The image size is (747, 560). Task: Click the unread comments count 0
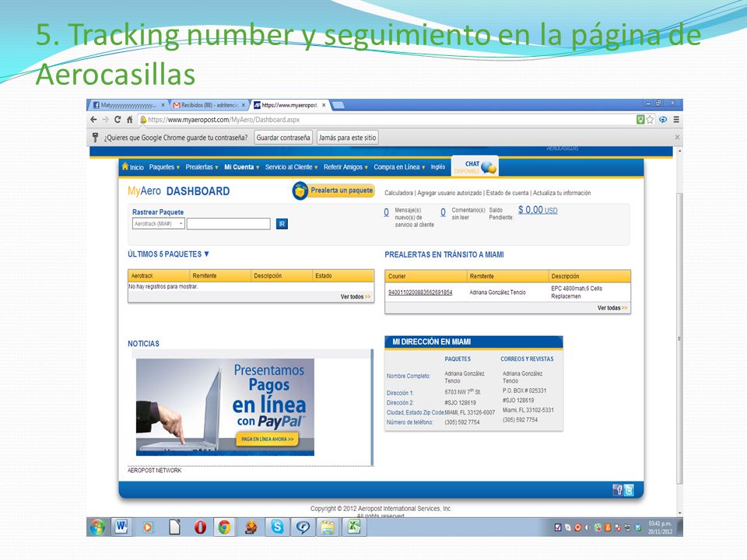pos(443,212)
